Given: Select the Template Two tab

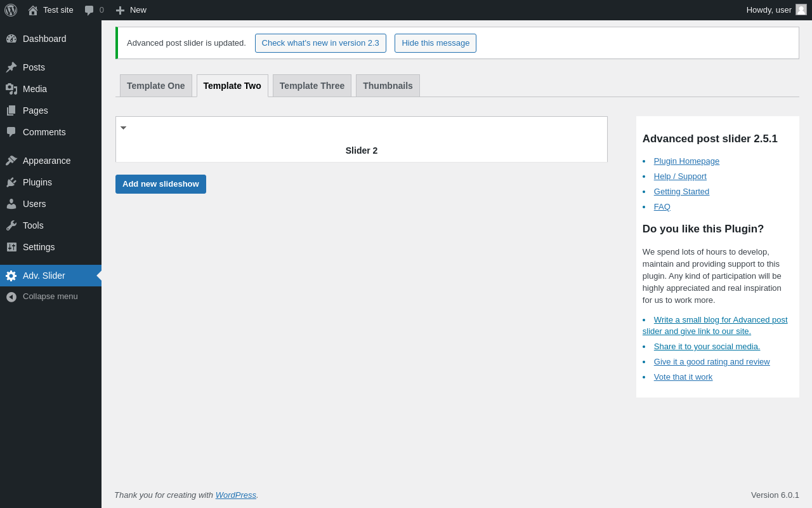Looking at the screenshot, I should [x=232, y=86].
